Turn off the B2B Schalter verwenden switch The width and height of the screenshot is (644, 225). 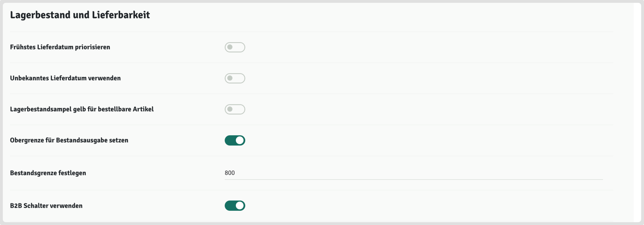point(235,205)
